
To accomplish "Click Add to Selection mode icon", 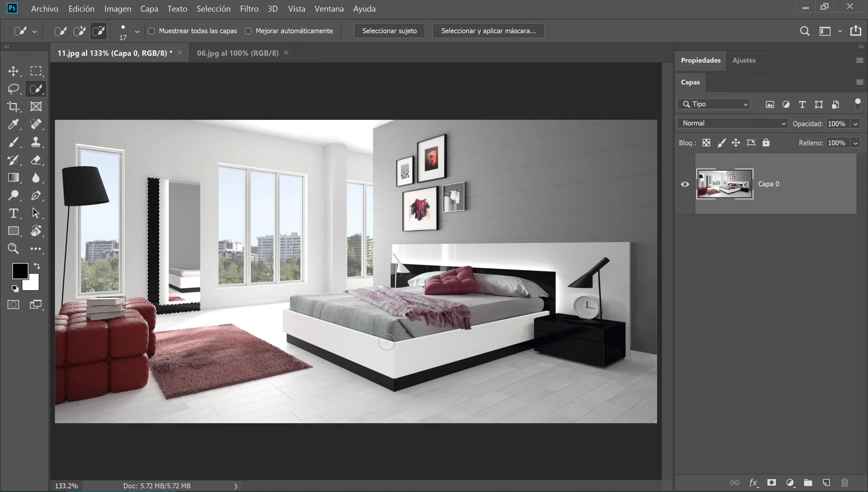I will pos(79,31).
